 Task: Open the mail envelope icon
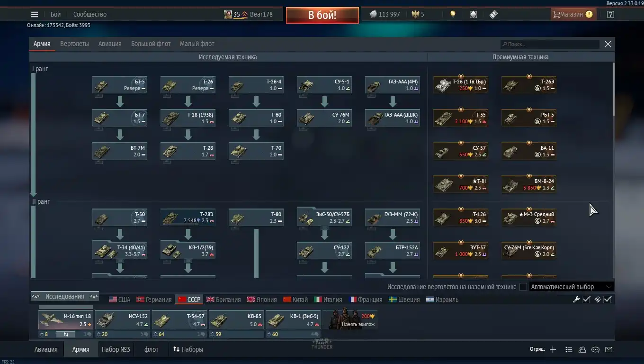click(608, 350)
